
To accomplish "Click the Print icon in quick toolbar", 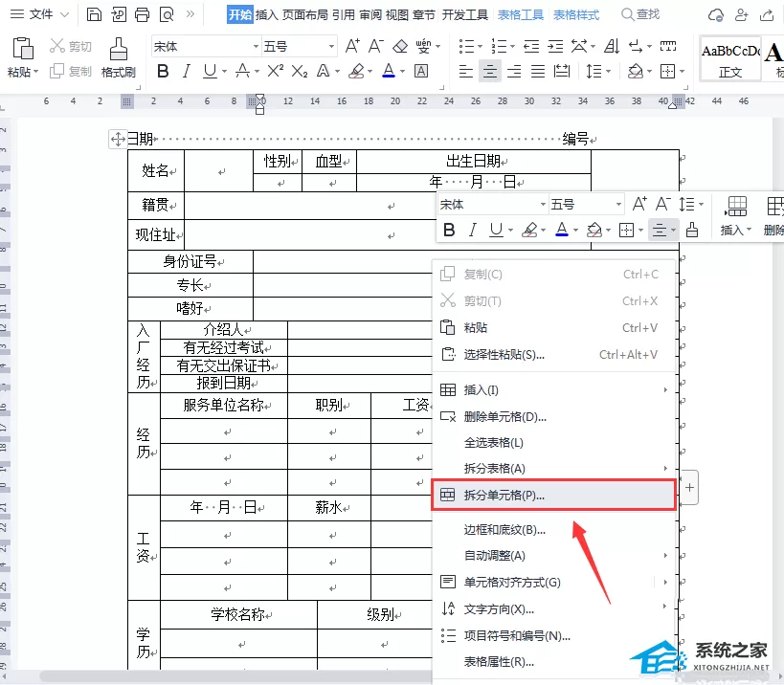I will coord(142,14).
